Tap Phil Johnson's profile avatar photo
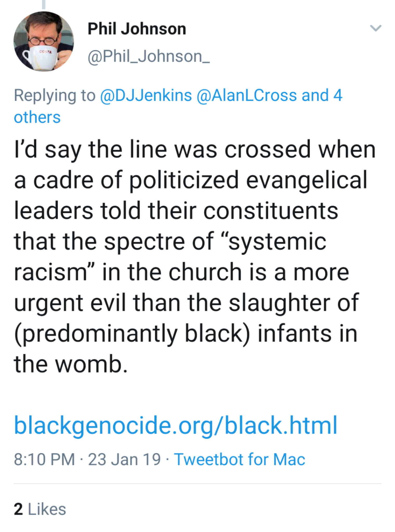395x532 pixels. click(43, 42)
